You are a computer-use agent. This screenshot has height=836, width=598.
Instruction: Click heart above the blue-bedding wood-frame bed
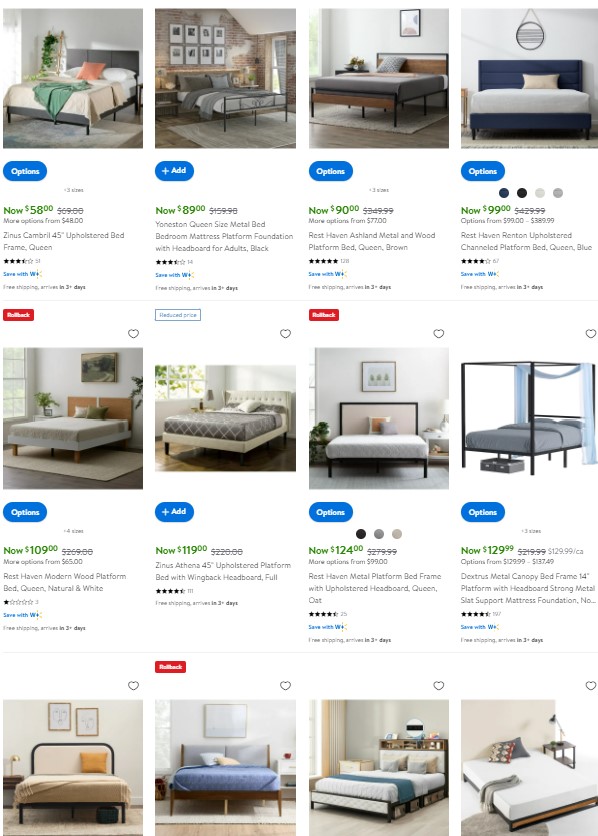(x=286, y=686)
